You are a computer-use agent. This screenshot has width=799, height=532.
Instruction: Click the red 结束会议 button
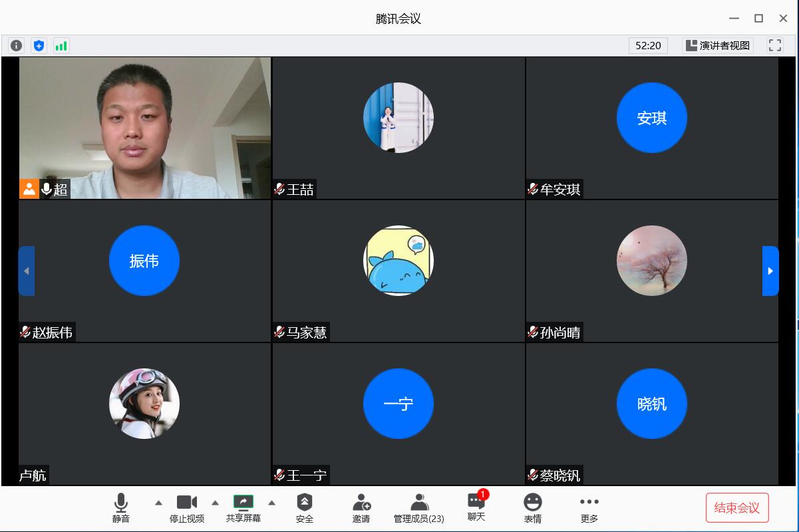pyautogui.click(x=736, y=508)
